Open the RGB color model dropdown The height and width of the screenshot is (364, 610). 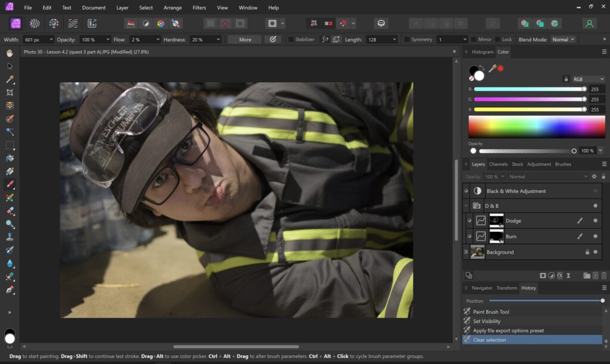[x=588, y=79]
